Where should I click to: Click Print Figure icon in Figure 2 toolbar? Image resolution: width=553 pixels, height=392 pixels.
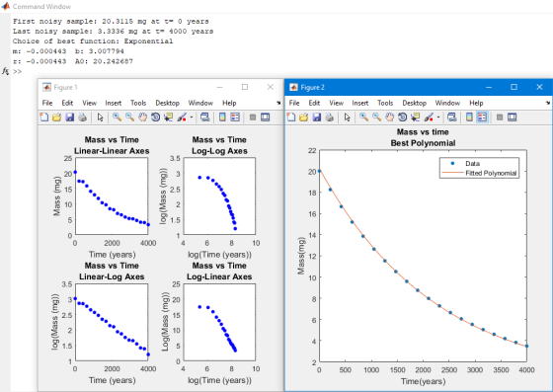pyautogui.click(x=330, y=118)
